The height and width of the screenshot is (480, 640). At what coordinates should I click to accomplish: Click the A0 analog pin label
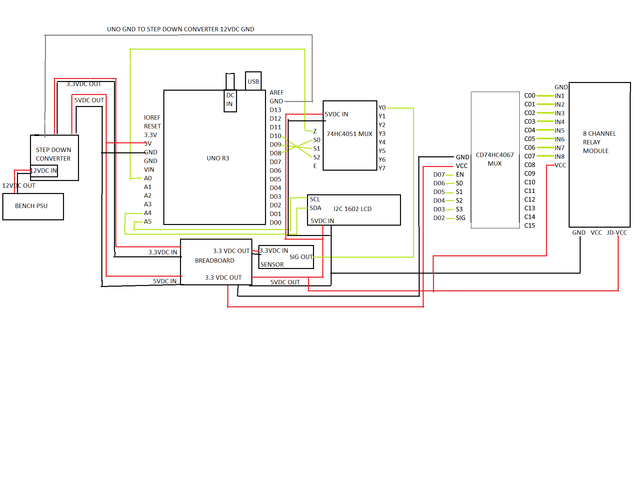[x=148, y=178]
